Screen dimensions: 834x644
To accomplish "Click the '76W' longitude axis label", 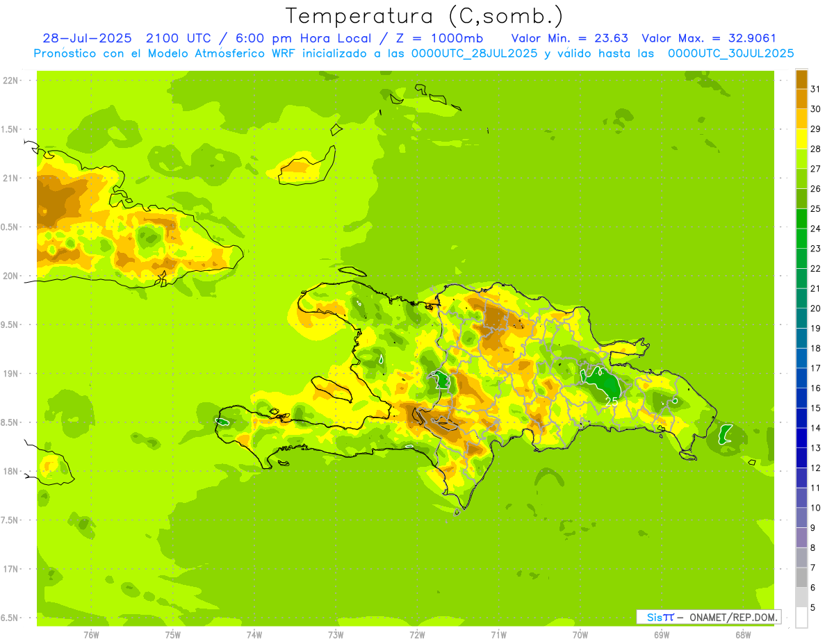I will tap(91, 635).
